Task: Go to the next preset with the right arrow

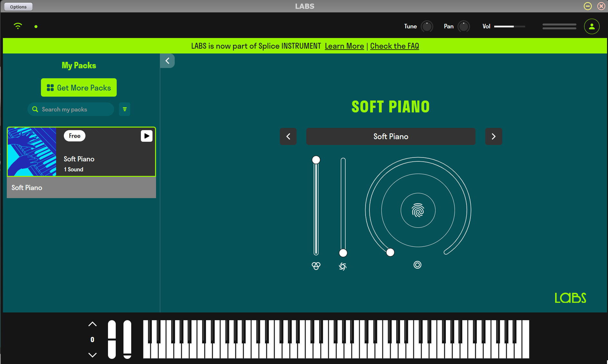Action: pos(494,136)
